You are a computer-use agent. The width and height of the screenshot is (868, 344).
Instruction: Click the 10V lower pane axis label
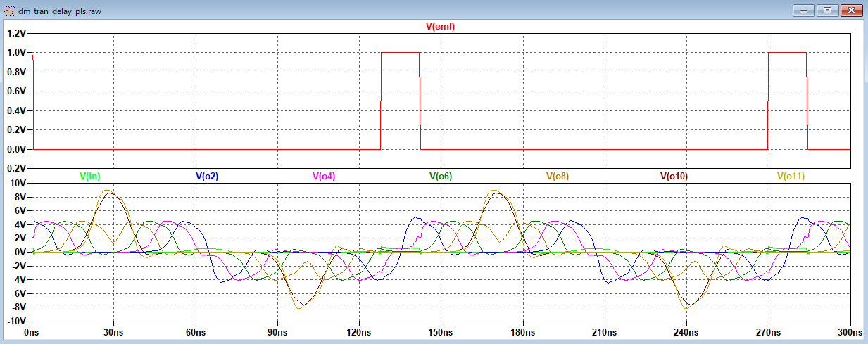pyautogui.click(x=19, y=183)
